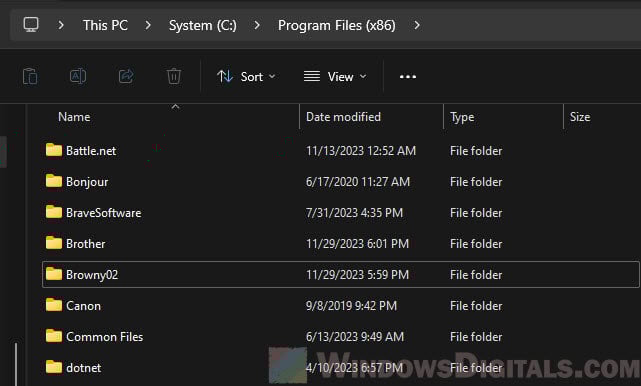Click date 6/13/2023 9:49 AM
Screen dimensions: 641x386
pyautogui.click(x=355, y=337)
